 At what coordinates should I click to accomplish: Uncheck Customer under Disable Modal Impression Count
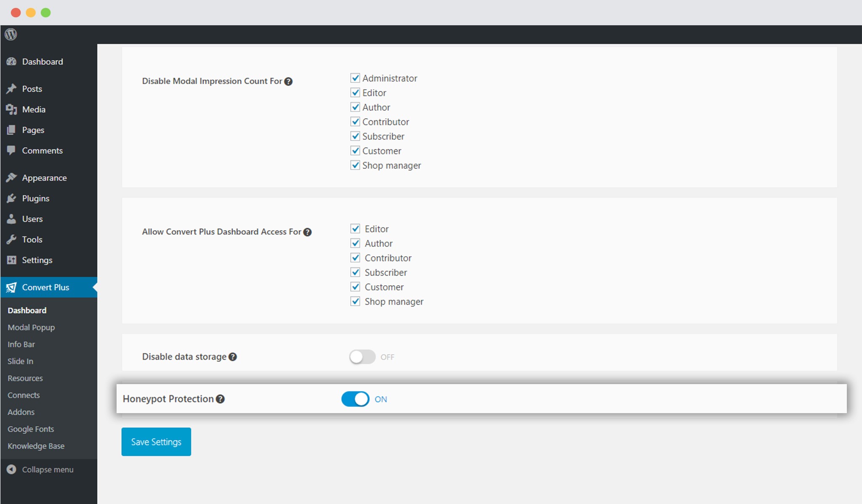tap(355, 151)
